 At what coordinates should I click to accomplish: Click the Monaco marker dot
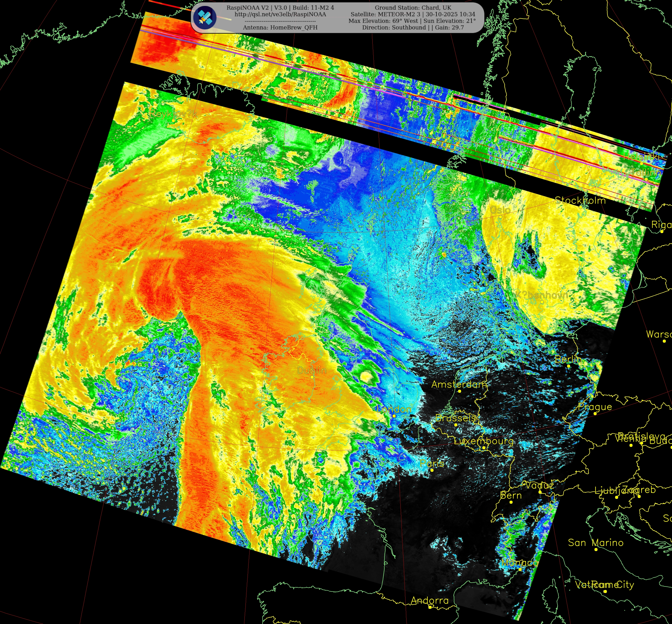coord(520,569)
